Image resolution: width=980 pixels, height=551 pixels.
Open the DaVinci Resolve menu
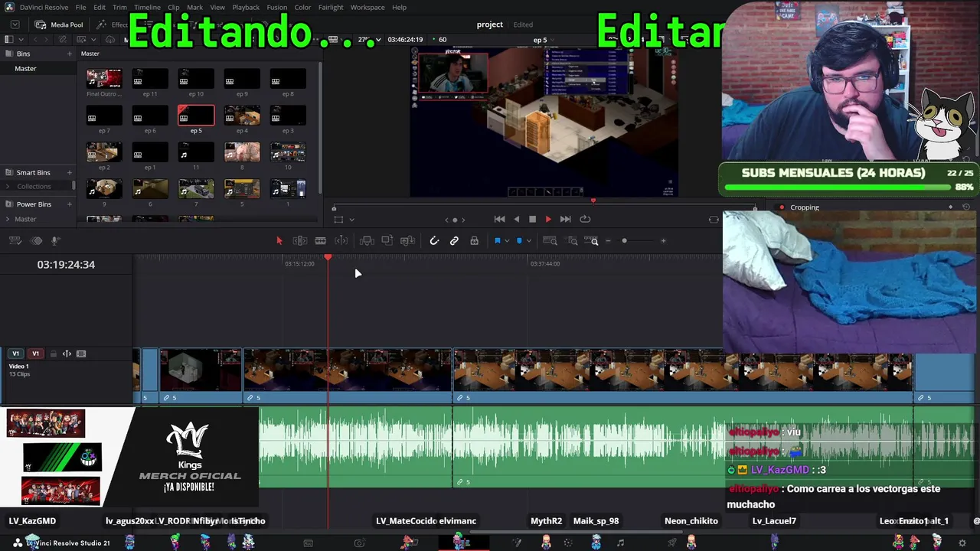coord(44,7)
